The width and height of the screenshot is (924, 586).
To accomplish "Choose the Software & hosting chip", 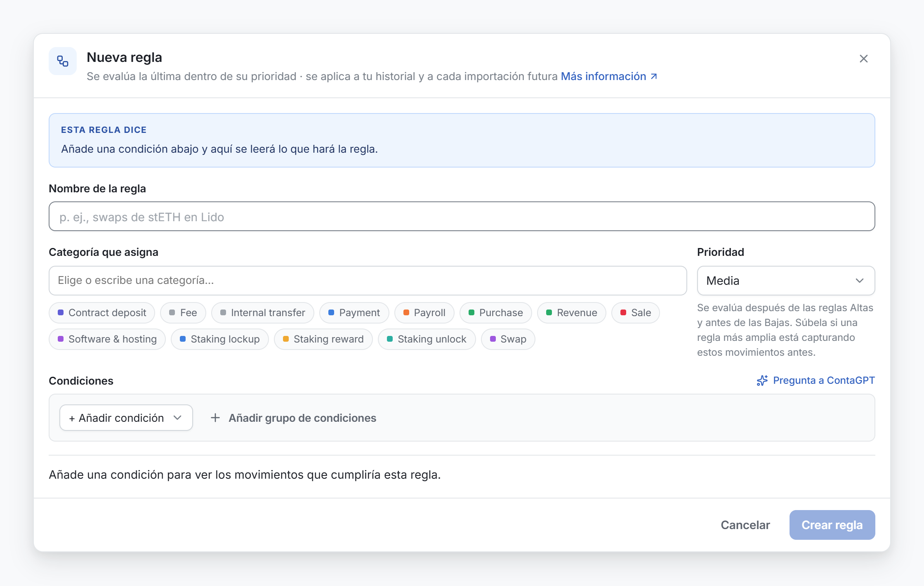I will coord(107,339).
